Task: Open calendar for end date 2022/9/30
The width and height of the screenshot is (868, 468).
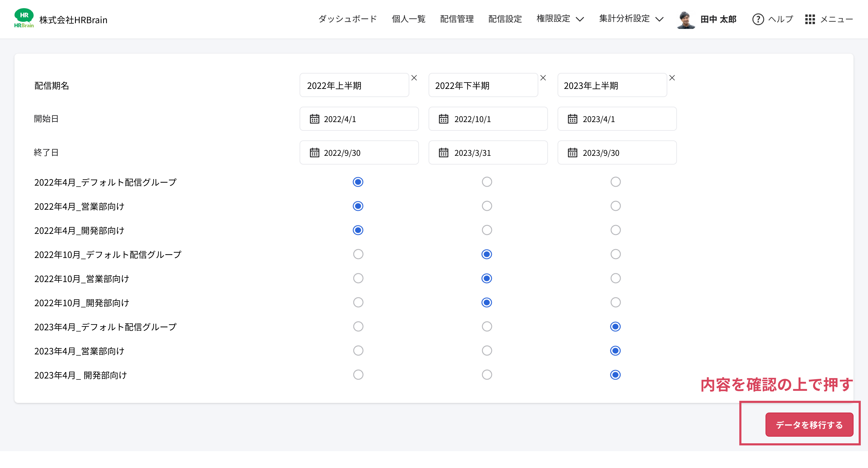Action: (x=314, y=153)
